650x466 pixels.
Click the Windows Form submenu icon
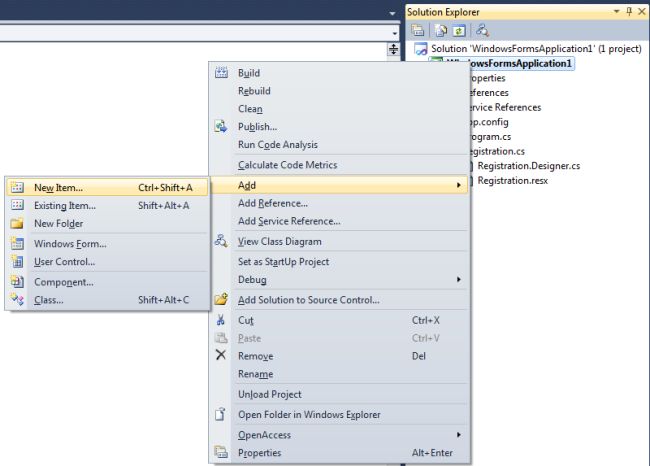17,243
